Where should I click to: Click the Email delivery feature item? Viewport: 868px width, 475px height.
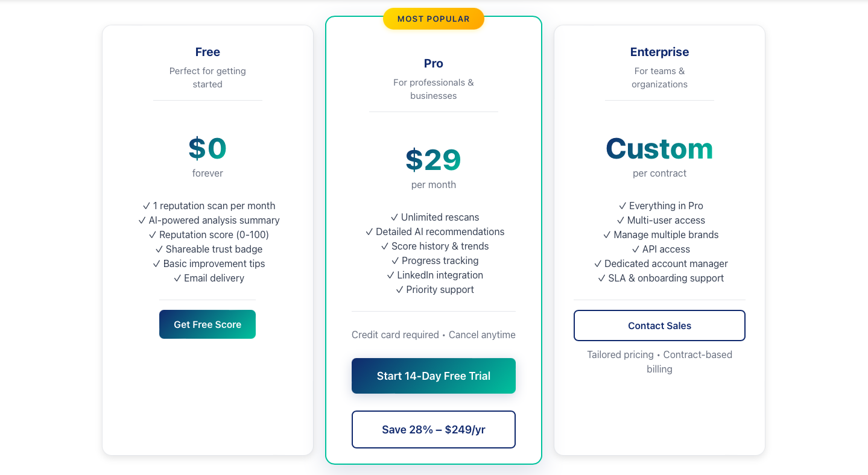209,278
